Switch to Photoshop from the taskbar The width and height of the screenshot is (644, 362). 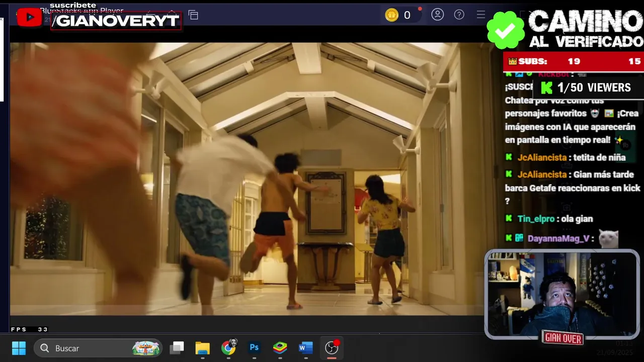254,347
